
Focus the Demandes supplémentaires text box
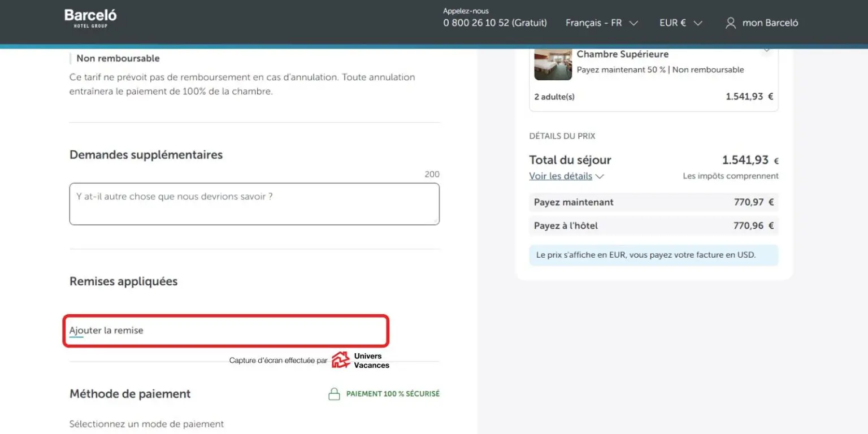click(x=254, y=204)
